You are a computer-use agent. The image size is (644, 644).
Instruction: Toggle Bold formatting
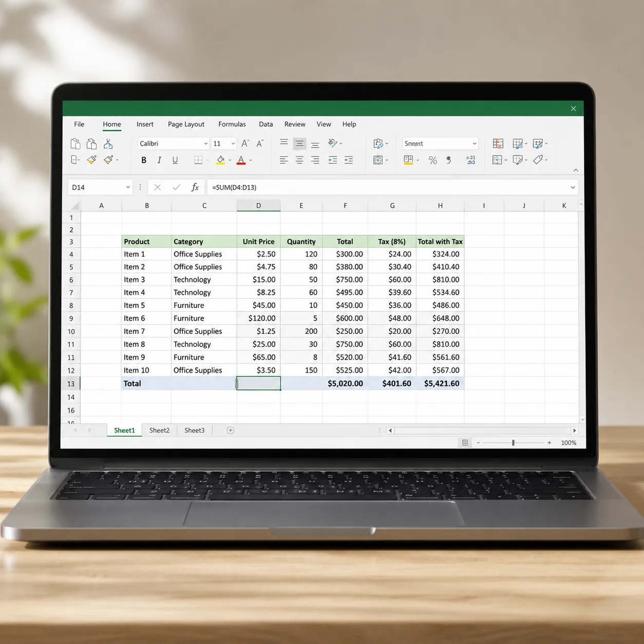(x=144, y=160)
